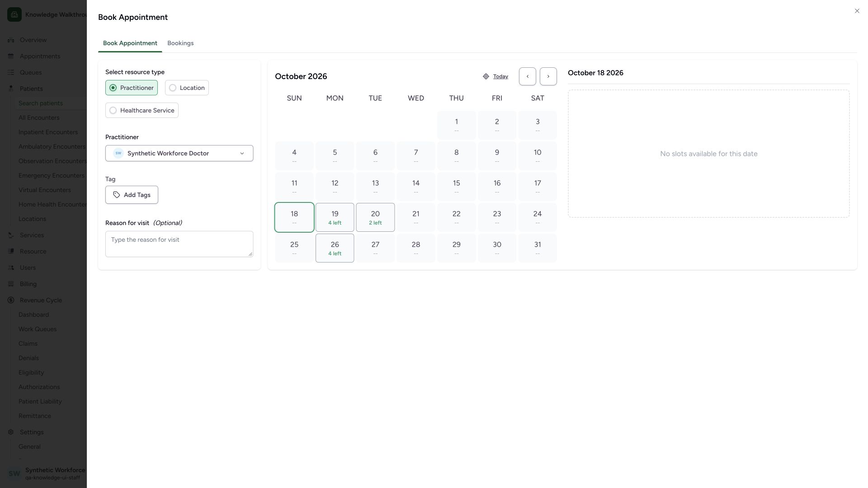Click the Knowledge Walkthrough logo icon
Viewport: 868px width, 488px height.
click(14, 14)
